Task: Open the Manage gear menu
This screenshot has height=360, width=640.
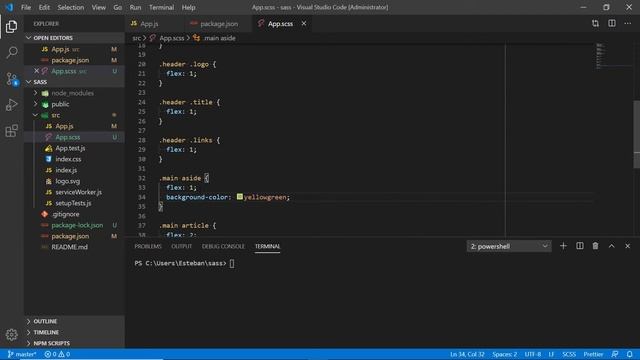Action: (x=11, y=335)
